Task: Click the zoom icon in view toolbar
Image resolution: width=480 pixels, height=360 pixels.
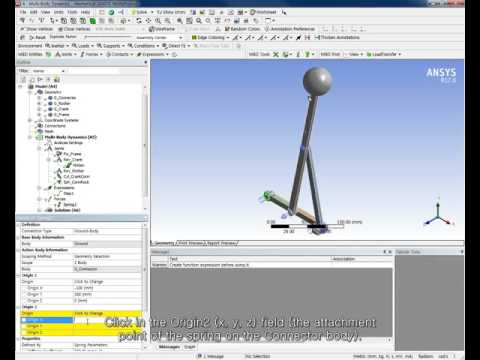Action: coord(158,21)
